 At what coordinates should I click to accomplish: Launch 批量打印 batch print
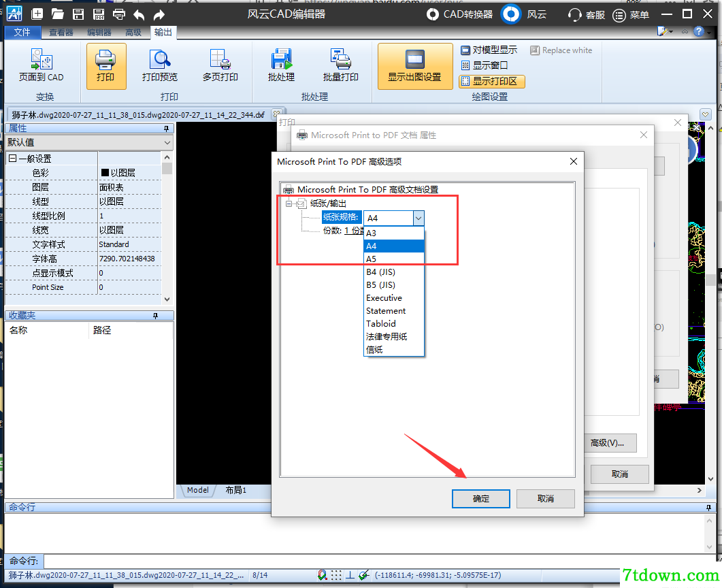pyautogui.click(x=341, y=65)
